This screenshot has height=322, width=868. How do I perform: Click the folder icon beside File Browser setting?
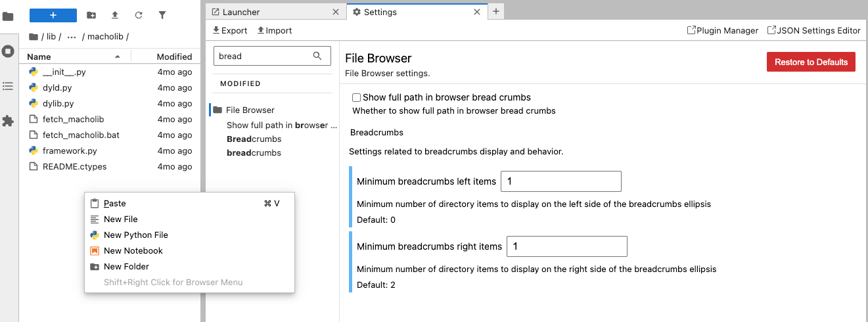[x=217, y=110]
